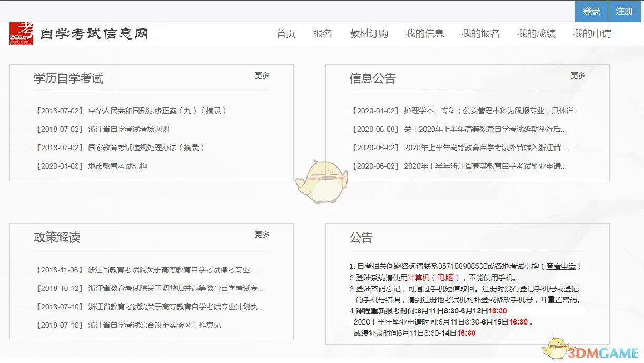The image size is (644, 363).
Task: Open the 我的报名 navigation menu item
Action: tap(480, 34)
